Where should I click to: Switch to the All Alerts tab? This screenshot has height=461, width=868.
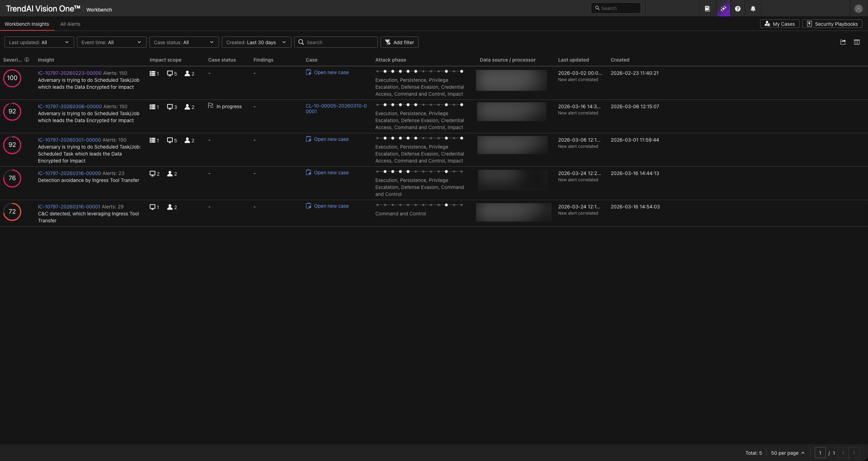click(70, 24)
